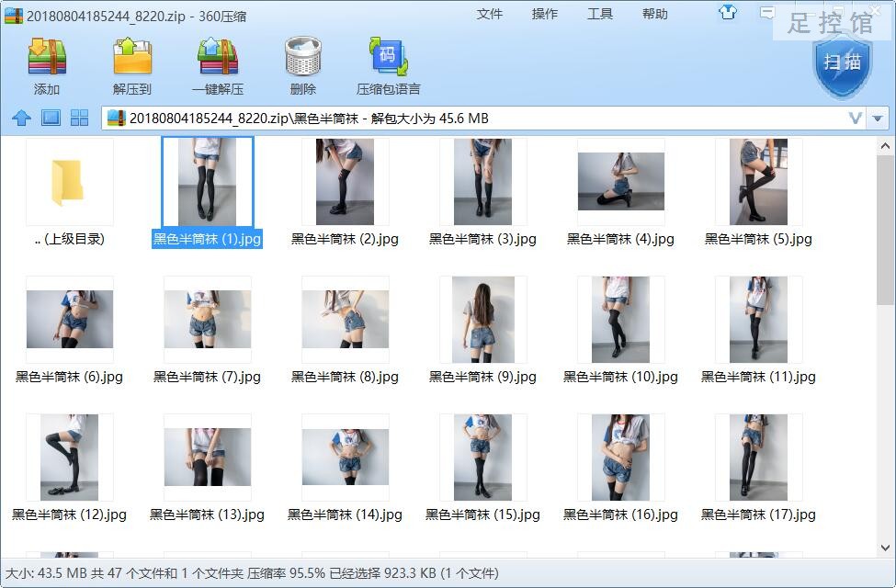Click the scroll down arrow of file list
896x588 pixels.
pos(885,548)
